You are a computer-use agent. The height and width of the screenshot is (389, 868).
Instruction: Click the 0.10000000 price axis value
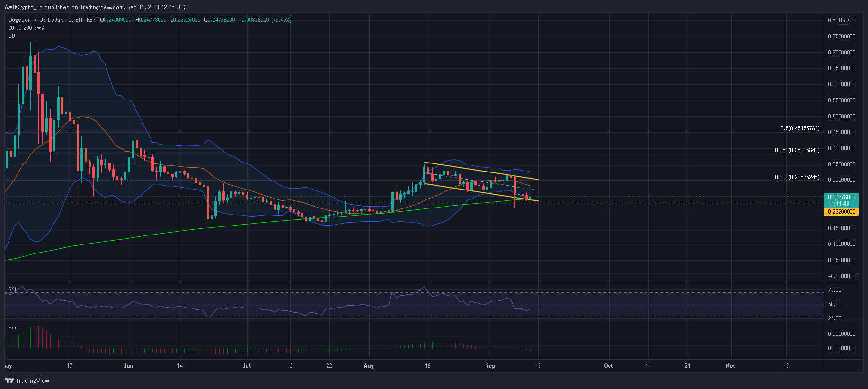[841, 244]
